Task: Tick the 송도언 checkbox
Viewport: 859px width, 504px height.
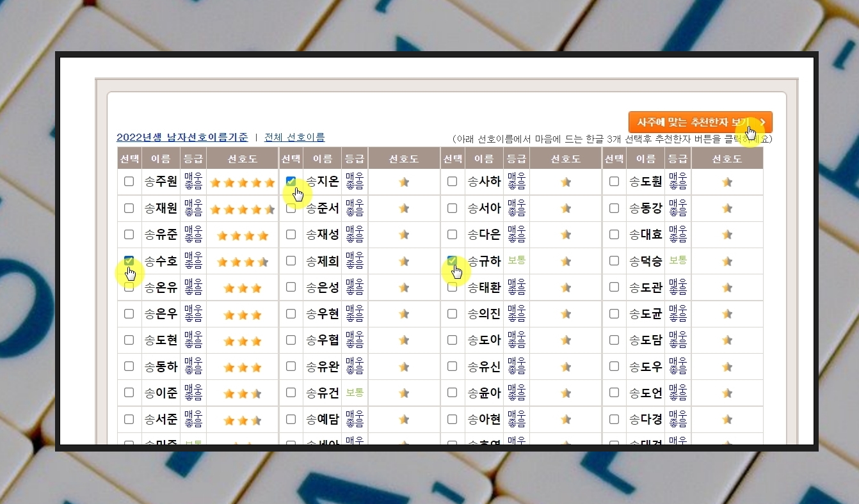Action: 614,392
